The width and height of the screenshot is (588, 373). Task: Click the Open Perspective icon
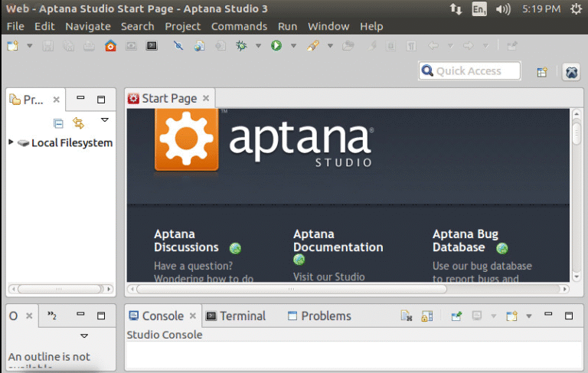542,72
